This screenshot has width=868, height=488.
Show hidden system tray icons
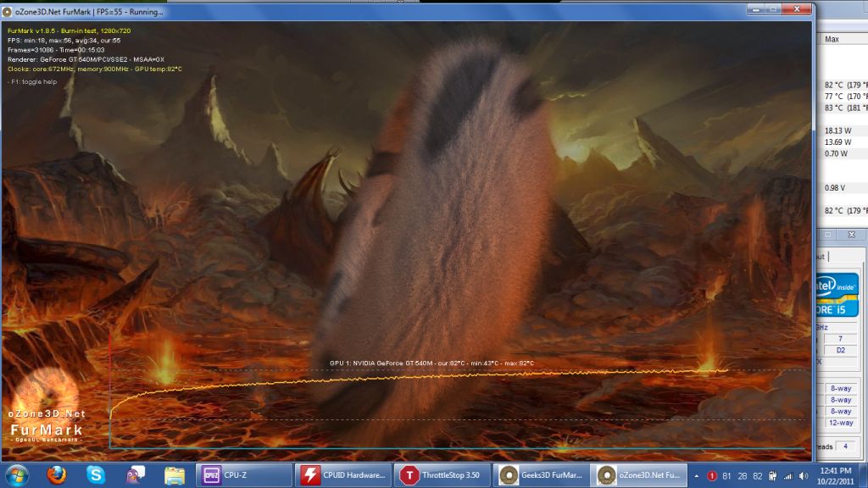tap(697, 476)
